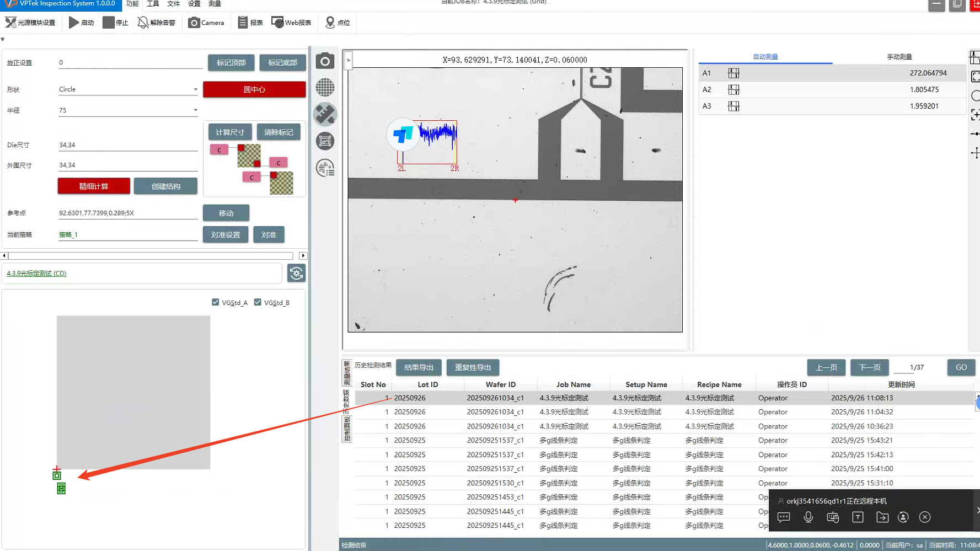Click the red 精细计算 button
The width and height of the screenshot is (980, 551).
(x=94, y=186)
